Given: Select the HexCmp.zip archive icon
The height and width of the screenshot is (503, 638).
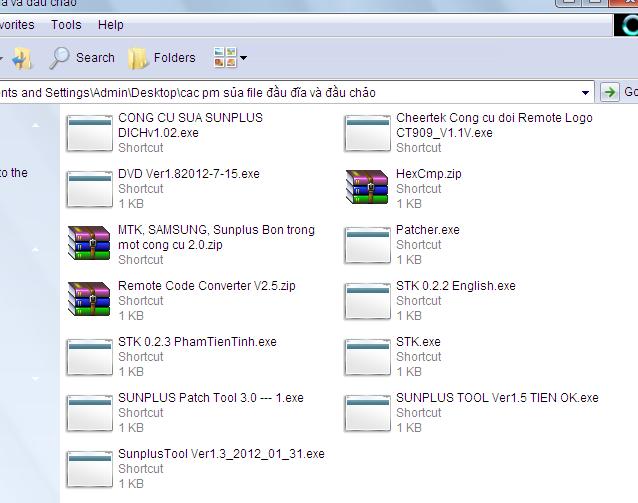Looking at the screenshot, I should click(367, 187).
